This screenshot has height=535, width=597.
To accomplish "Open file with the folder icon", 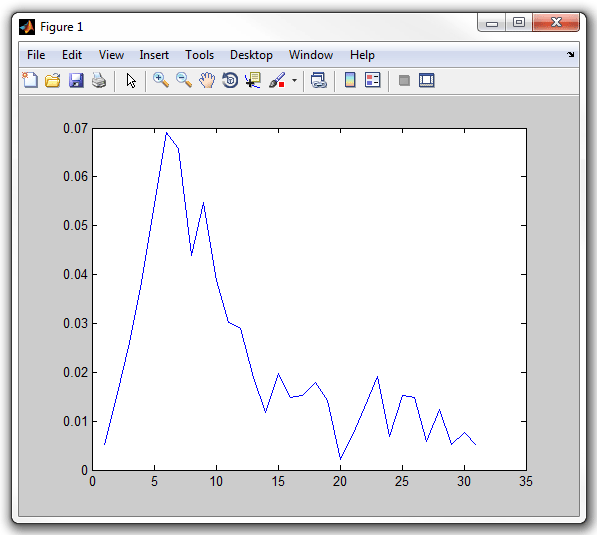I will (53, 80).
